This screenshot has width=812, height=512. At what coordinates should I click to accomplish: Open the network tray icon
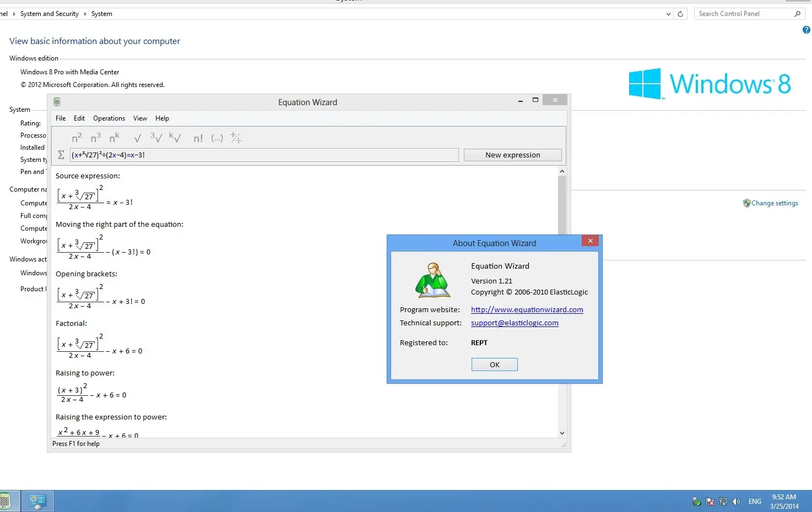pos(723,502)
